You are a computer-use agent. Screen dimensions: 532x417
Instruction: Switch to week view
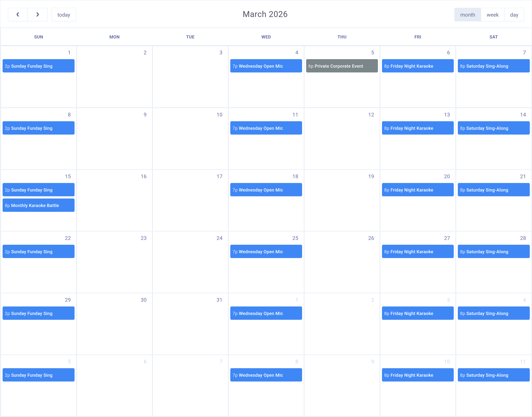(x=492, y=14)
